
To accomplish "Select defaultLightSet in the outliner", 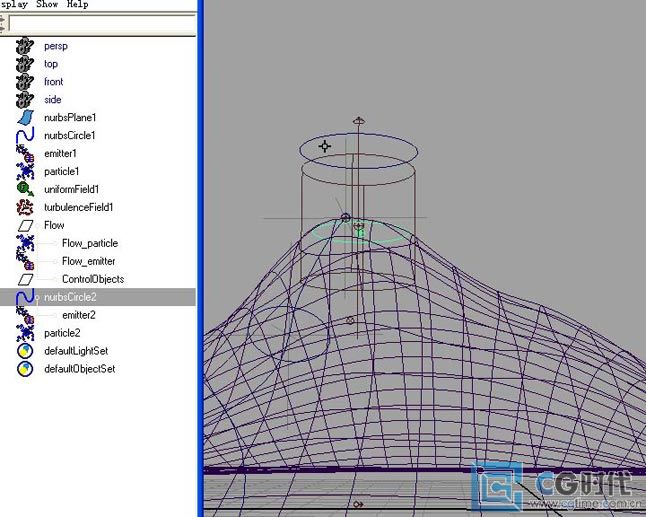I will (x=76, y=351).
